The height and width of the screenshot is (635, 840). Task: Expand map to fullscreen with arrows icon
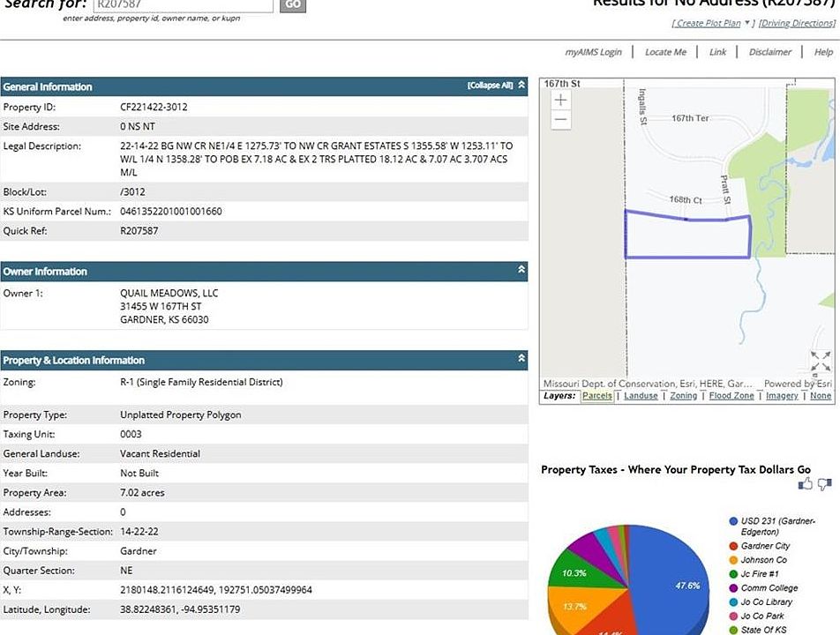click(821, 361)
